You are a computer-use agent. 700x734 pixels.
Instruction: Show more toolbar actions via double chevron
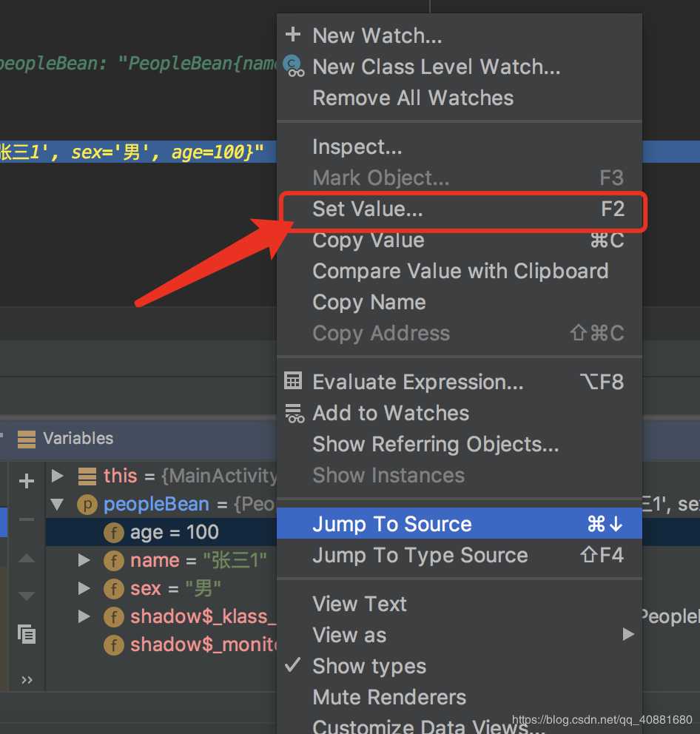27,680
